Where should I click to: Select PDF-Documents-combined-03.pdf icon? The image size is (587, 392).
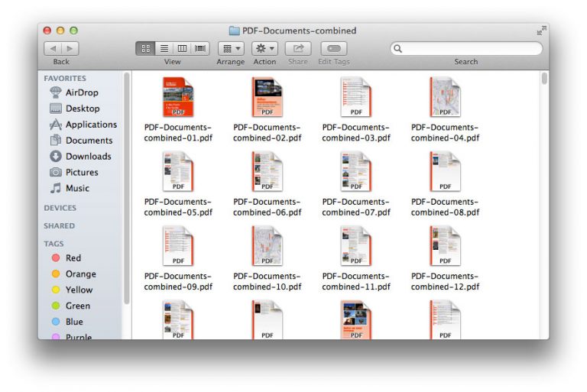(356, 97)
